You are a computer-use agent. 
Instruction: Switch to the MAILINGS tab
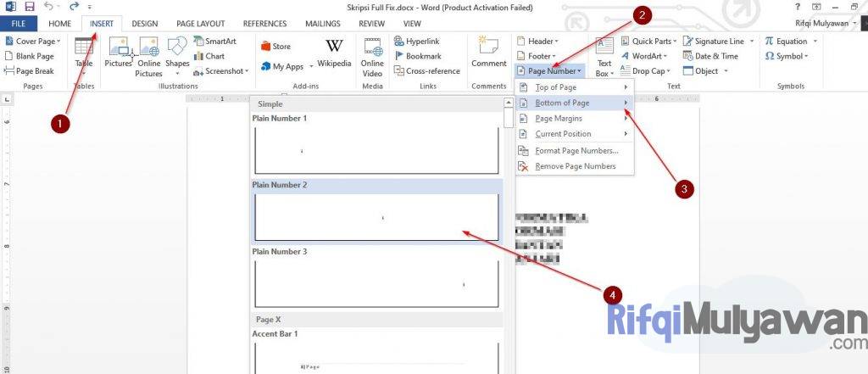(x=323, y=24)
